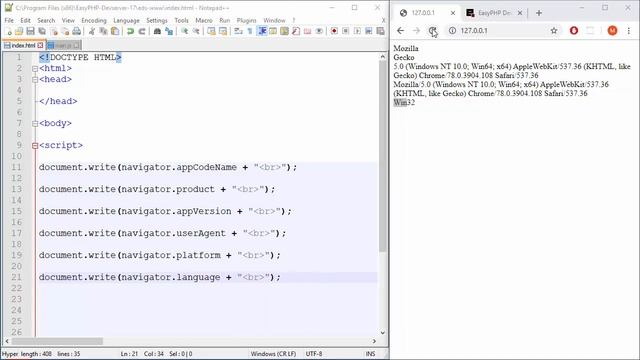Collapse the head tag fold marker
The width and height of the screenshot is (640, 360).
point(35,80)
